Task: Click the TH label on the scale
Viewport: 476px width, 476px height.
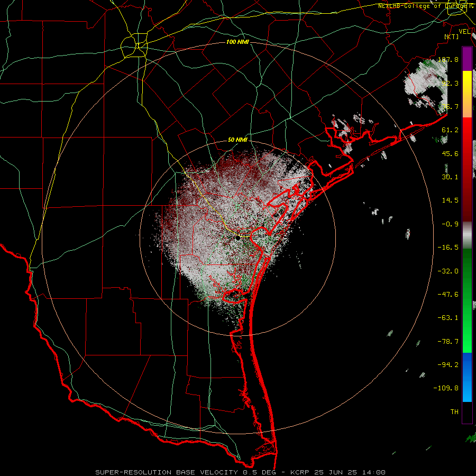Action: point(454,412)
